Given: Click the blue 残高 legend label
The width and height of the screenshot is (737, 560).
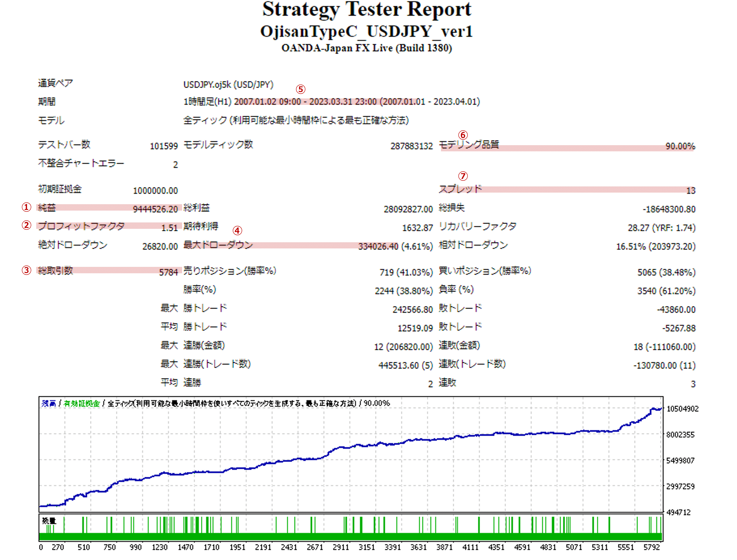Looking at the screenshot, I should pos(49,403).
